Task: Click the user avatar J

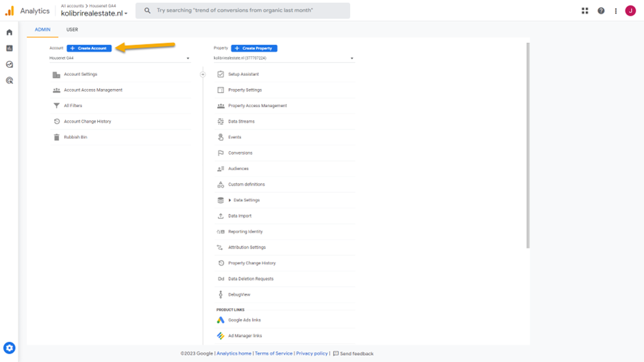Action: point(630,11)
